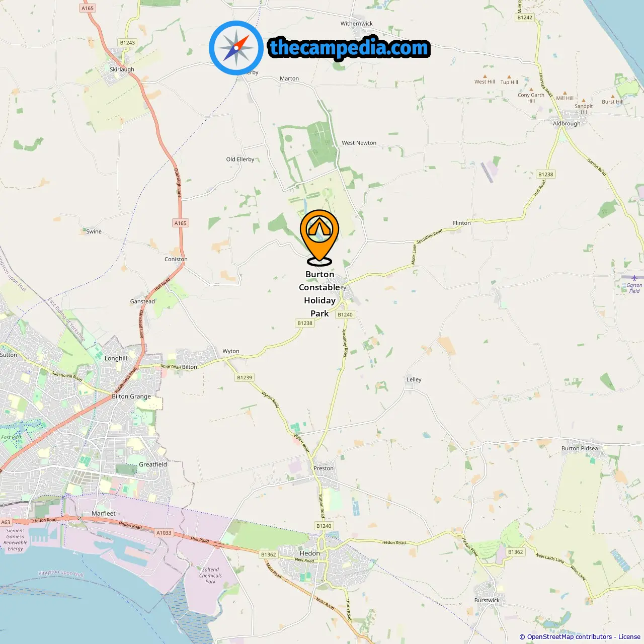Click the Aldbrough village label
Viewport: 644px width, 644px height.
567,123
